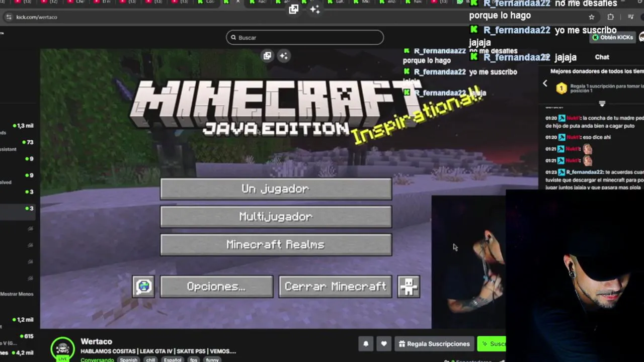Viewport: 644px width, 362px height.
Task: Click the sparkle icon over the video
Action: pos(284,56)
